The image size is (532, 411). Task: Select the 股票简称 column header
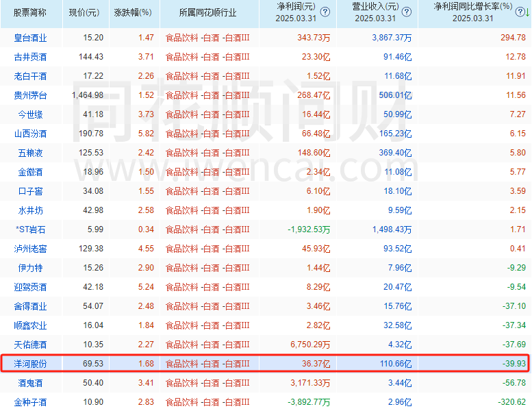coord(30,13)
